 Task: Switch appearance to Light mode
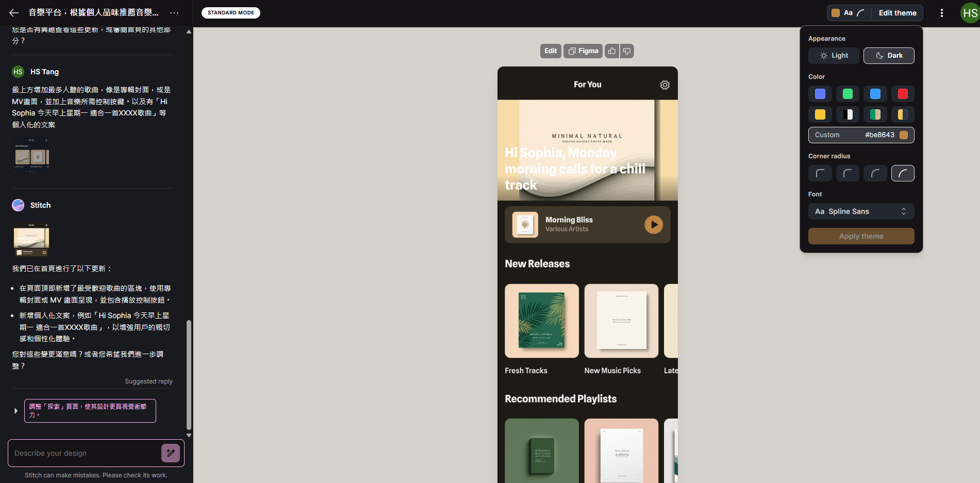[x=834, y=56]
